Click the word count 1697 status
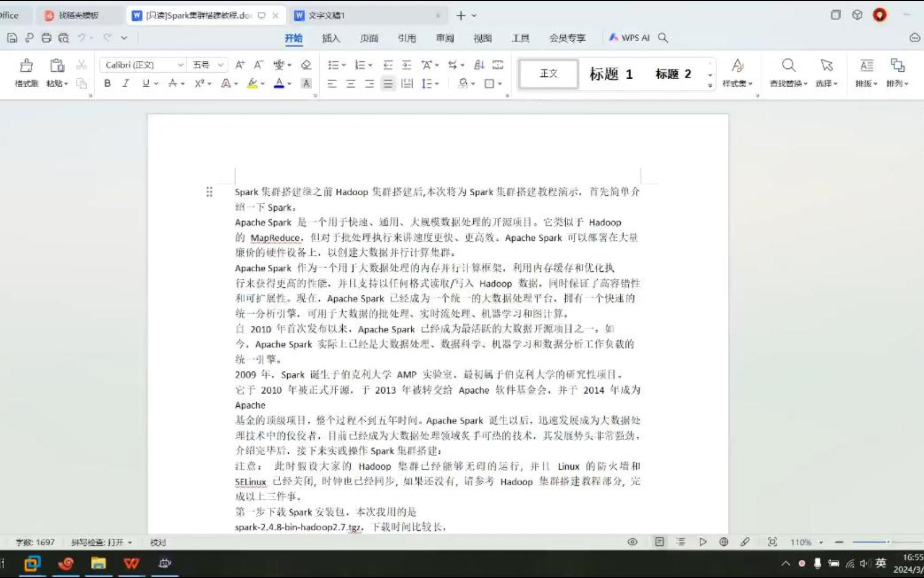This screenshot has width=924, height=578. pos(35,542)
